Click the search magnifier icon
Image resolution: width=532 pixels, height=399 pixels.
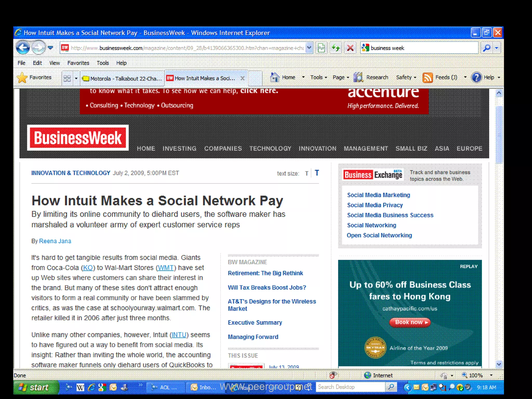coord(487,48)
